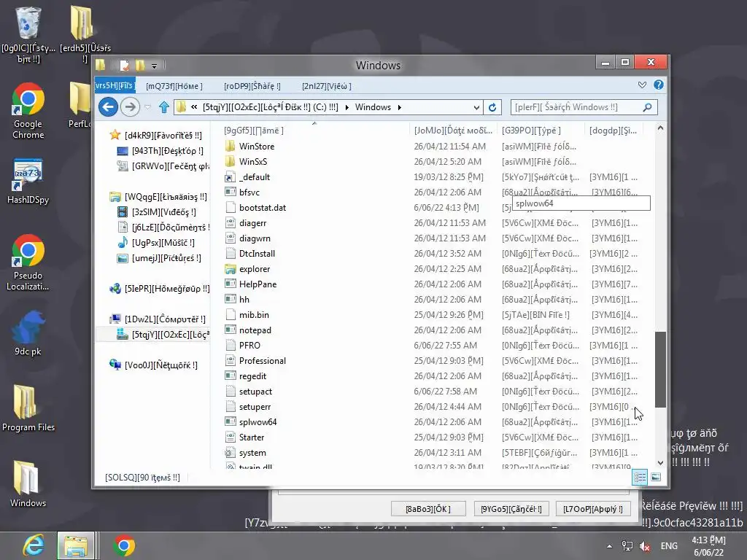Viewport: 747px width, 560px height.
Task: Select Homegroup in navigation pane
Action: pos(159,289)
